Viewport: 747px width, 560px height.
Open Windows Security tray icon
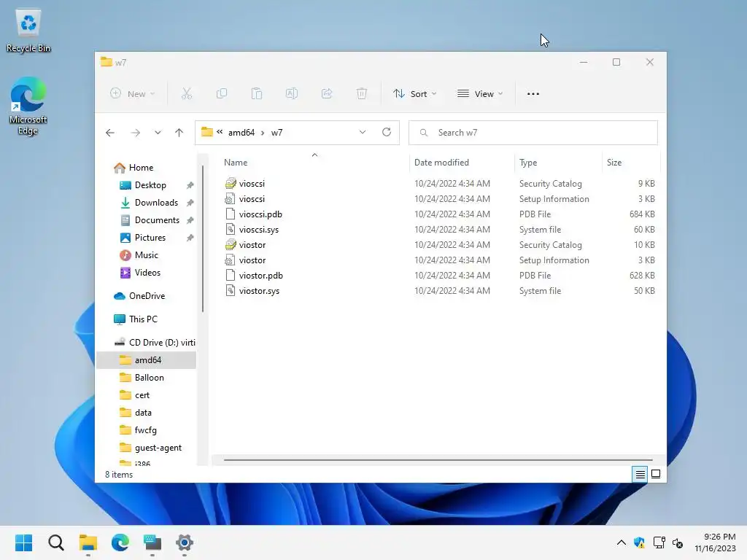[639, 542]
